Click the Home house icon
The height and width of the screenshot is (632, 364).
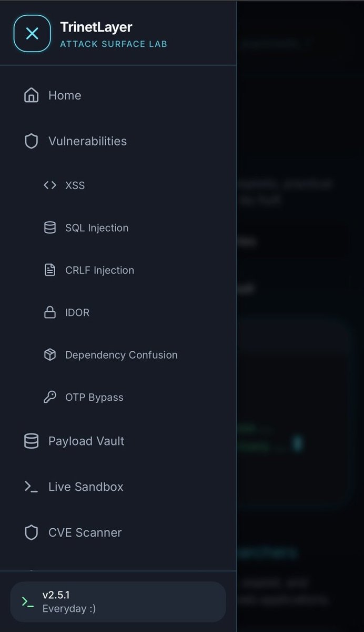32,95
